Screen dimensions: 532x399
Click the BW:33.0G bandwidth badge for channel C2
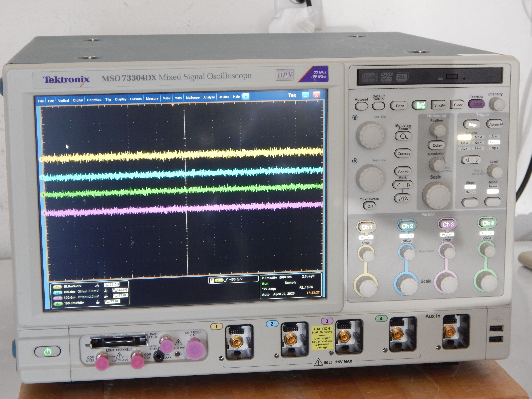pyautogui.click(x=121, y=290)
